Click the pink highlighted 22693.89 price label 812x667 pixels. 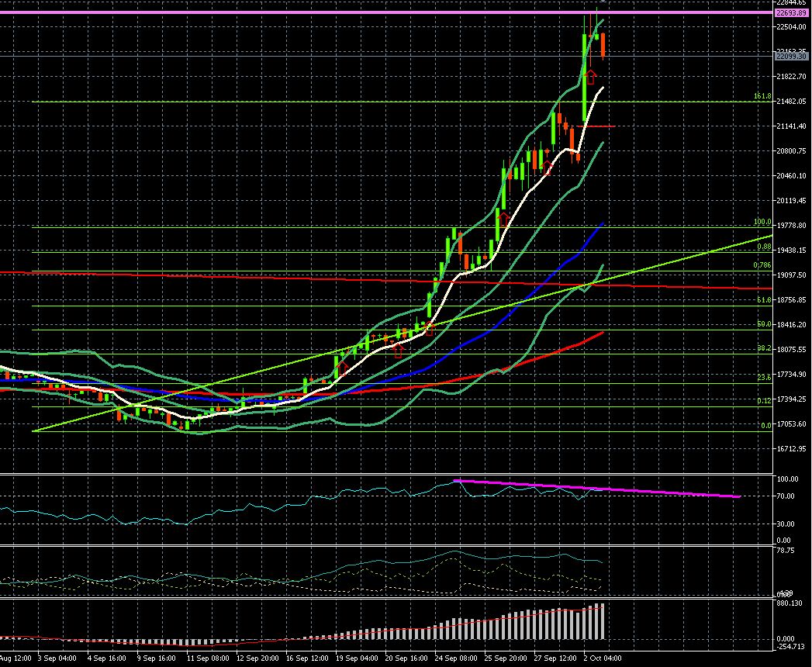pos(791,13)
